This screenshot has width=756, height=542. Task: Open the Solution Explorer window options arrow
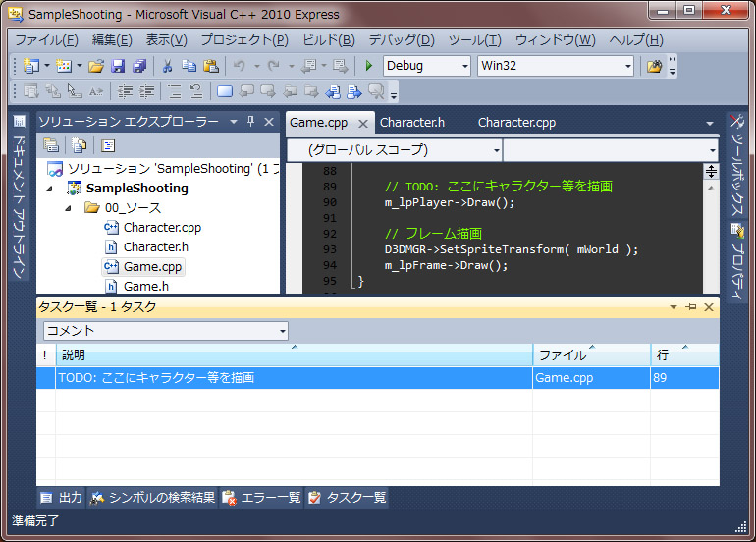pyautogui.click(x=234, y=122)
